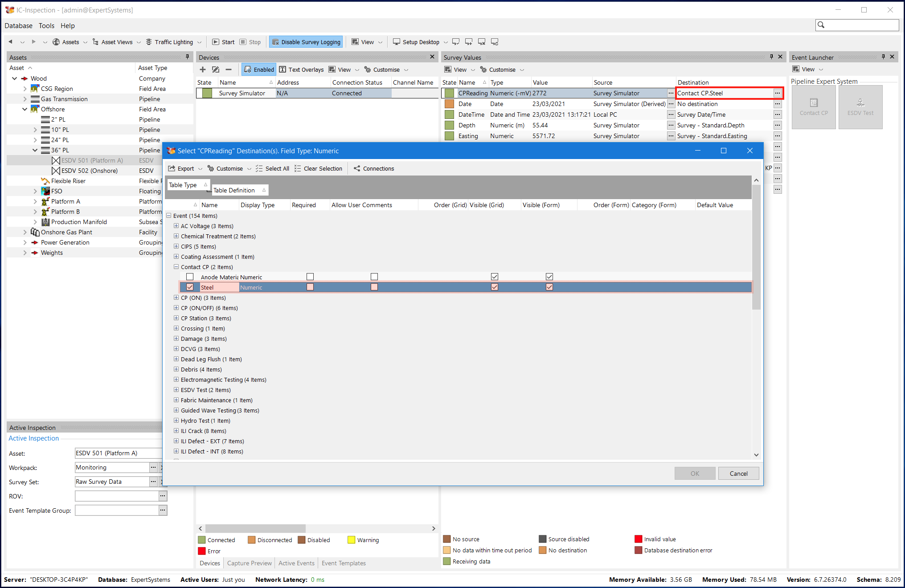Collapse the Contact CP group
This screenshot has width=905, height=588.
(x=176, y=267)
